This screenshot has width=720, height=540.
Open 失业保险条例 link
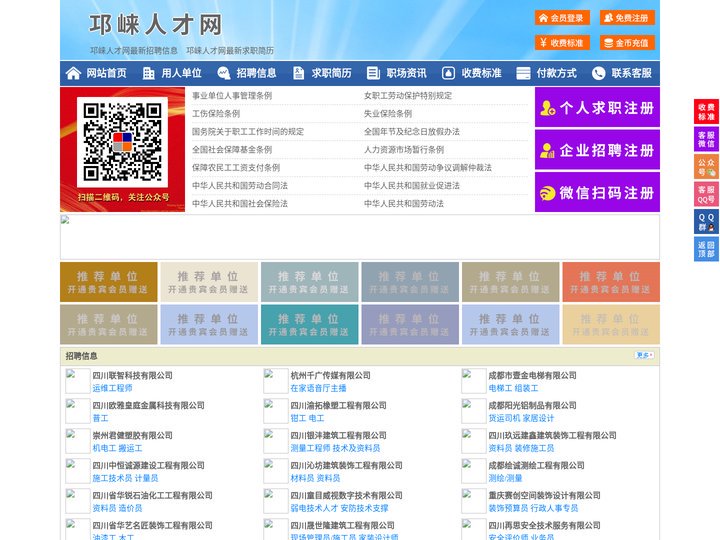(388, 113)
